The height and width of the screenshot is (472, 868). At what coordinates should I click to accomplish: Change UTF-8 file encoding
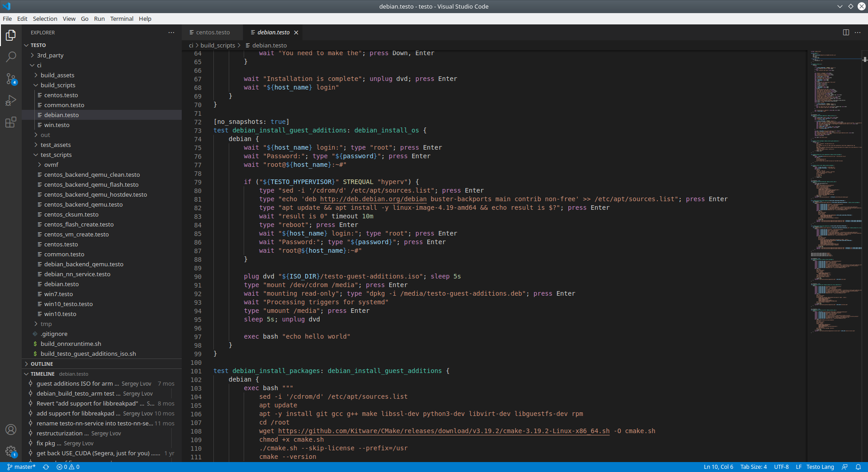coord(781,467)
